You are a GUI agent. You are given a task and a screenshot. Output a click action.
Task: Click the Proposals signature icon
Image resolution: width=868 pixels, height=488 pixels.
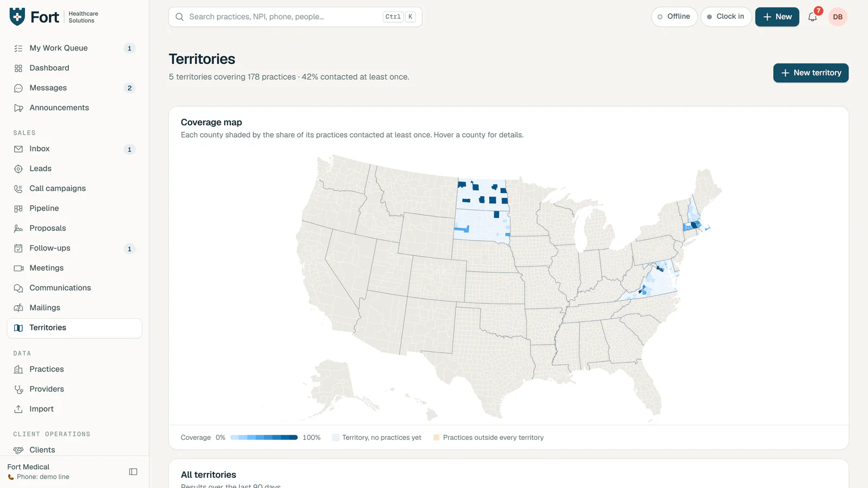(x=18, y=228)
